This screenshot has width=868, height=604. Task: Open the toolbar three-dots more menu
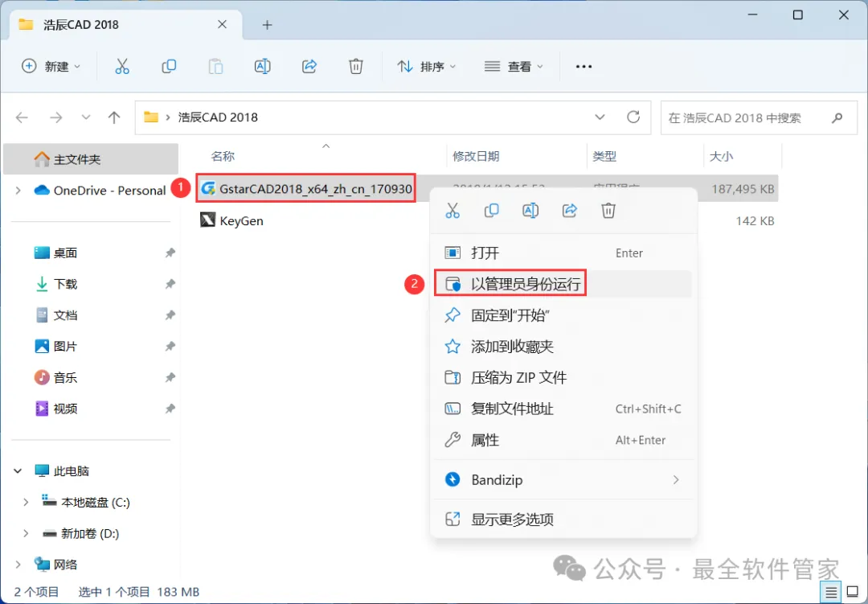583,67
